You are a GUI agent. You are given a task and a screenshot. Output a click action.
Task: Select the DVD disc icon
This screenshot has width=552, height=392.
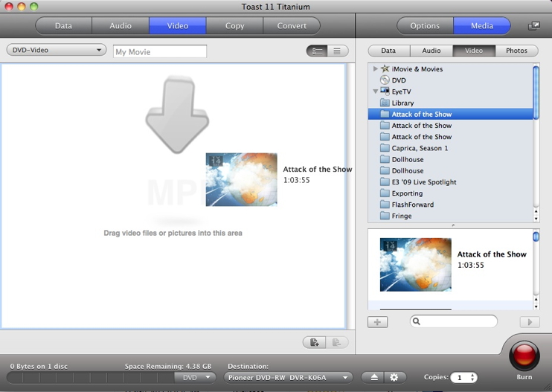pos(385,80)
